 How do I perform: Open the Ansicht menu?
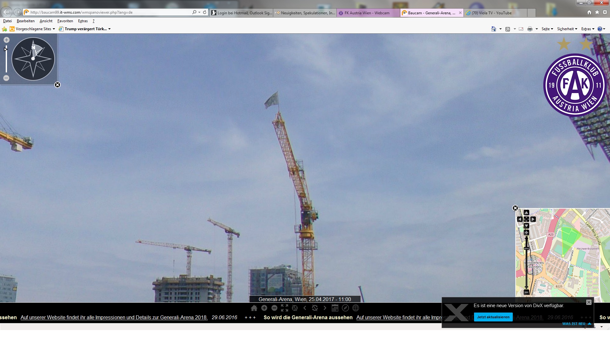click(46, 21)
